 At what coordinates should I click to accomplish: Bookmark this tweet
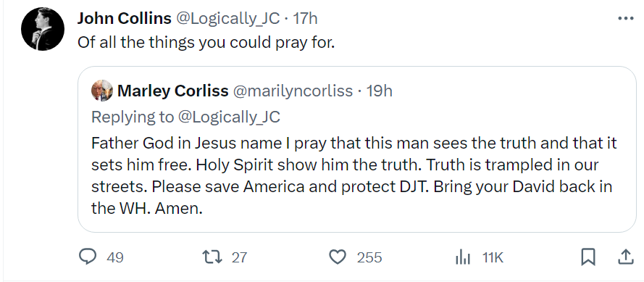588,258
